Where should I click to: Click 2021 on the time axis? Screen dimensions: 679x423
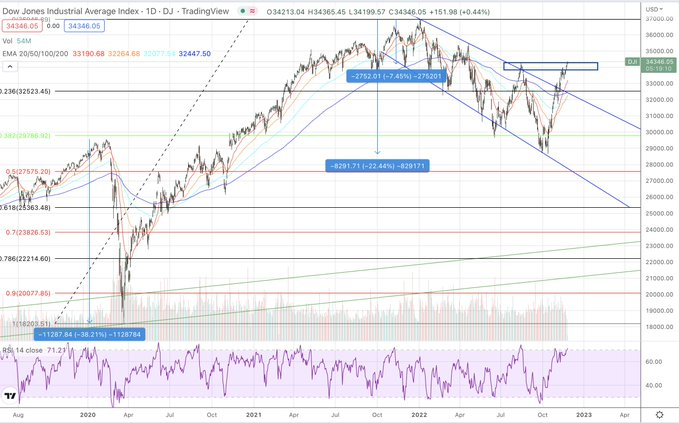253,415
